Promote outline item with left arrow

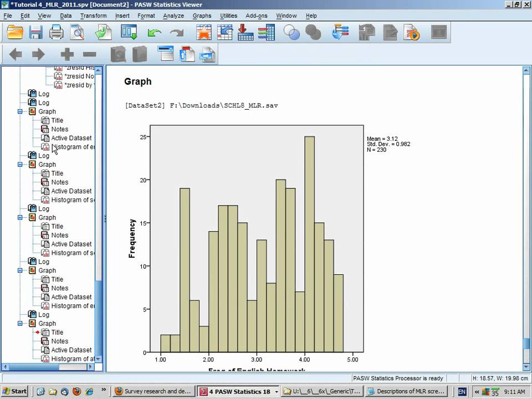[16, 54]
